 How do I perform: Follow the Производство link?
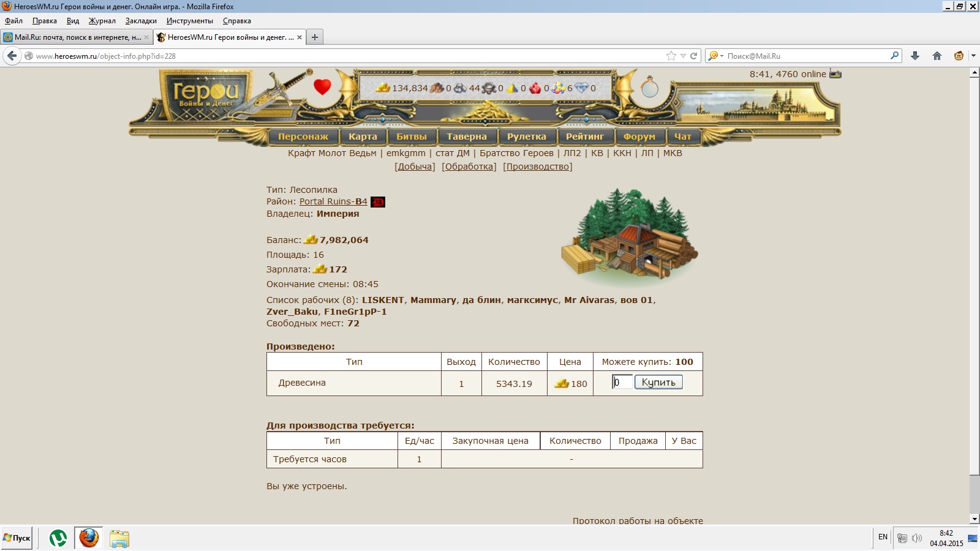[x=538, y=167]
